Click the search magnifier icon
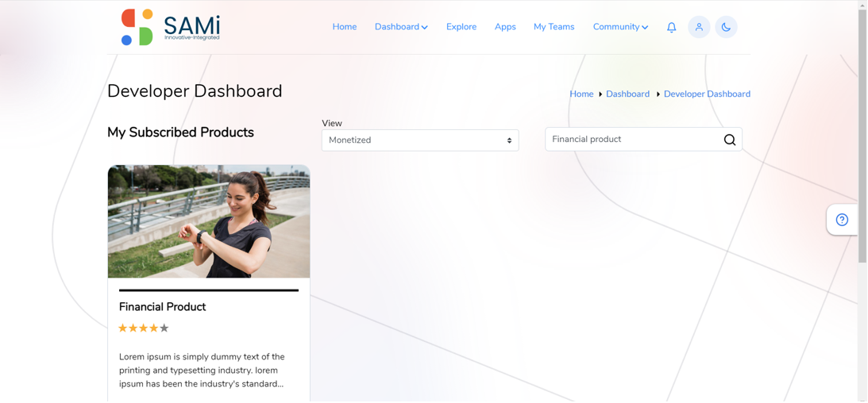Viewport: 868px width, 403px height. [730, 140]
